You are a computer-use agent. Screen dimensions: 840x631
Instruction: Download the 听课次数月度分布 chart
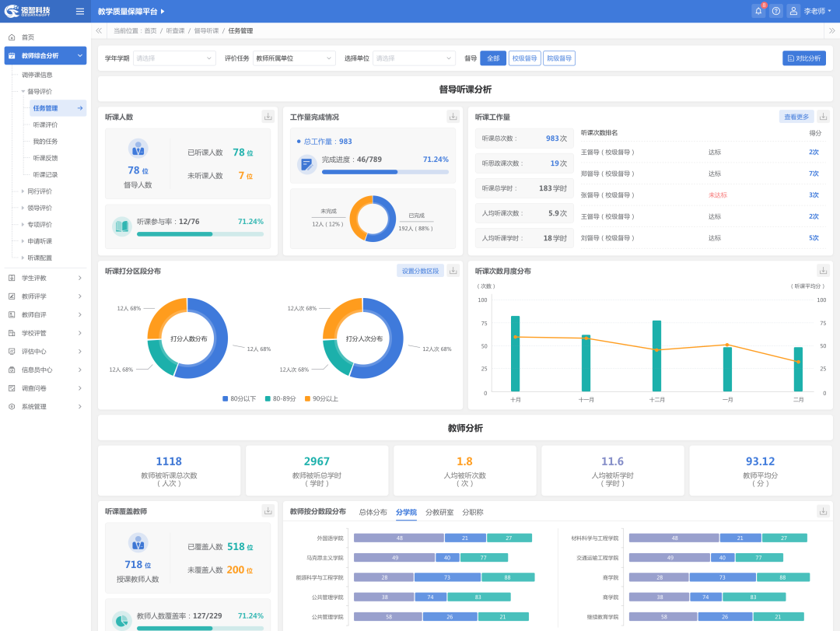tap(823, 271)
